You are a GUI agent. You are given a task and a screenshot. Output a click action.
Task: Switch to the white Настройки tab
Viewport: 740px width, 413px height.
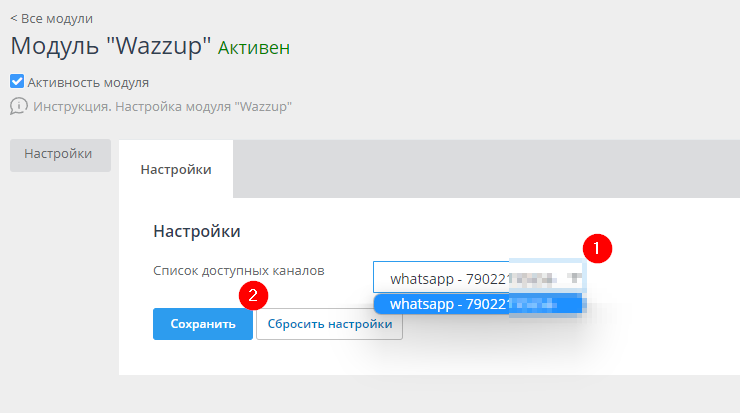[x=176, y=170]
